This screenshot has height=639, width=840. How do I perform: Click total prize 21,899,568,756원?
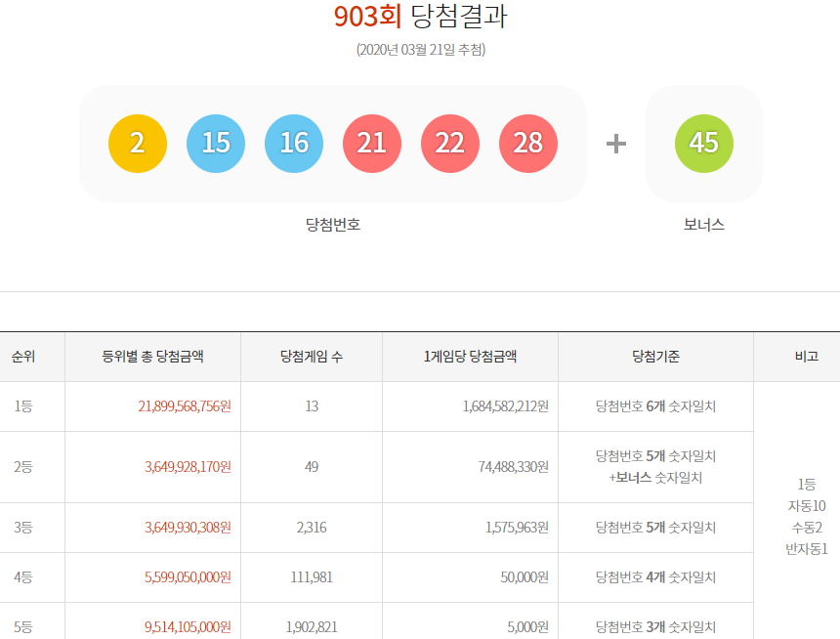tap(185, 406)
